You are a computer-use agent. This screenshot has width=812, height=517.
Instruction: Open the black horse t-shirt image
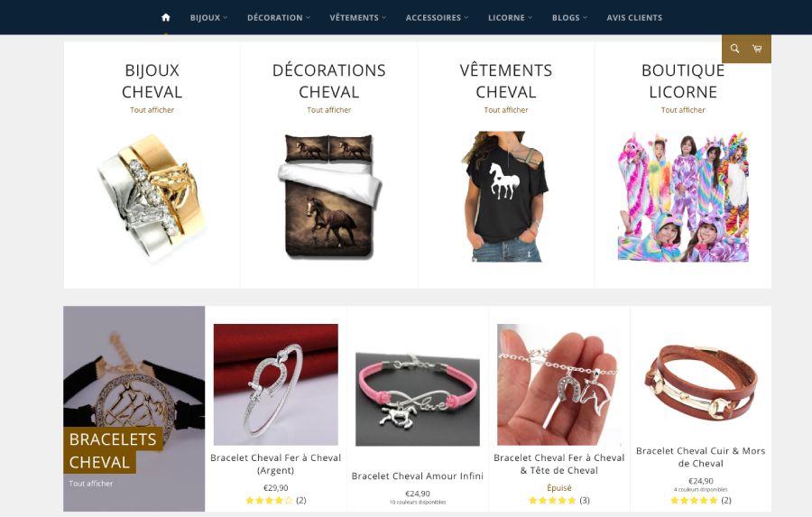506,197
